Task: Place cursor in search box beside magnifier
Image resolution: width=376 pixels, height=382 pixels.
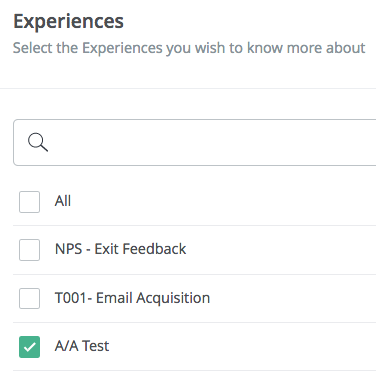Action: pyautogui.click(x=213, y=142)
